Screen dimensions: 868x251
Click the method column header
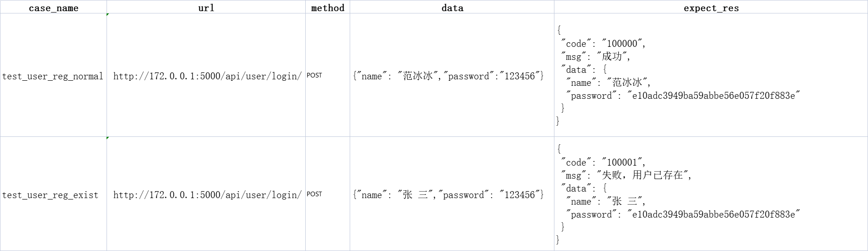point(327,7)
